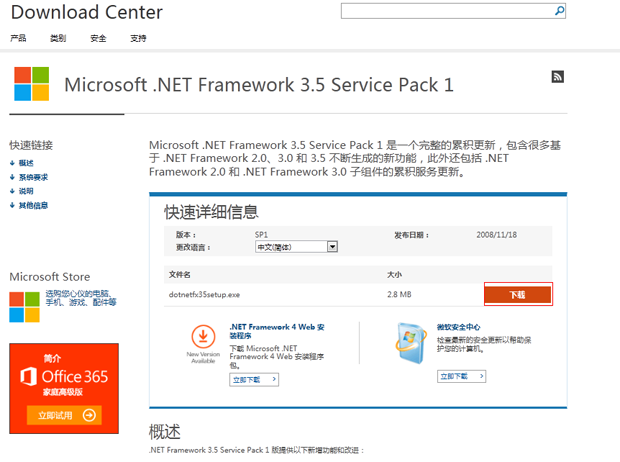Jump to 其他信息 quick link

(32, 205)
